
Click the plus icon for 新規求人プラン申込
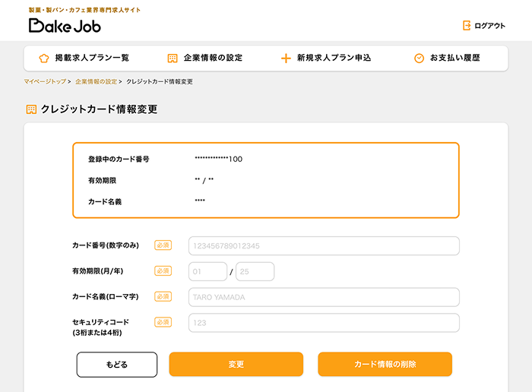coord(286,58)
